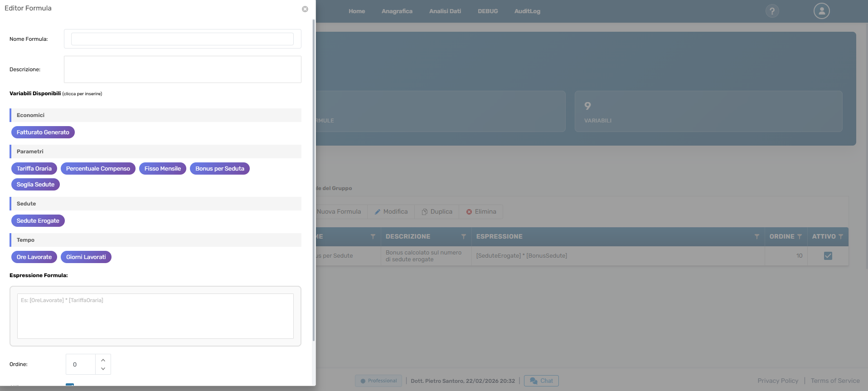
Task: Click the Elimina red cross icon
Action: 469,212
